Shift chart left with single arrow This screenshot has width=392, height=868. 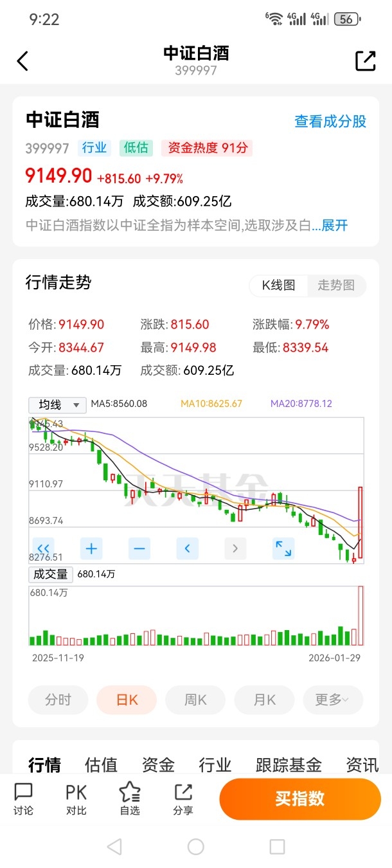(188, 548)
